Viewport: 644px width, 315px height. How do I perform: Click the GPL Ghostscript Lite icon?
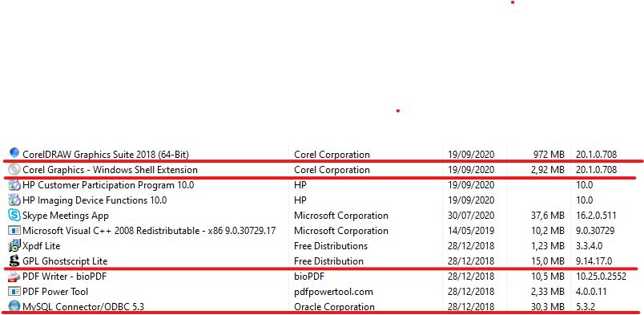[x=14, y=260]
